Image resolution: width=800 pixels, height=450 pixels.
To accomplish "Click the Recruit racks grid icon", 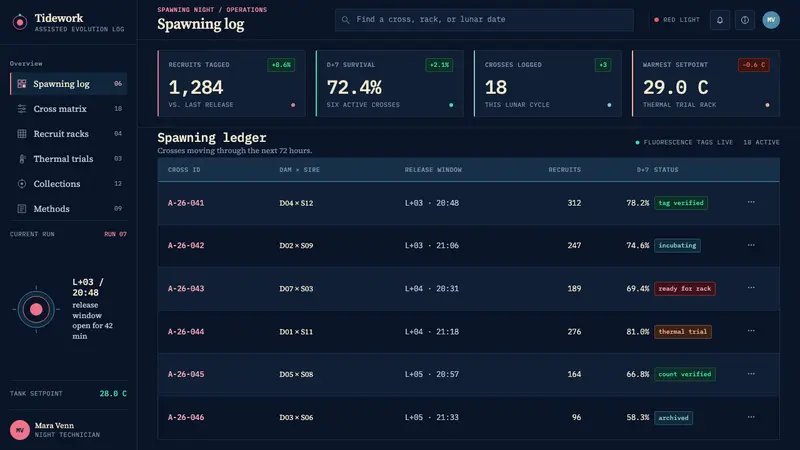I will click(21, 134).
